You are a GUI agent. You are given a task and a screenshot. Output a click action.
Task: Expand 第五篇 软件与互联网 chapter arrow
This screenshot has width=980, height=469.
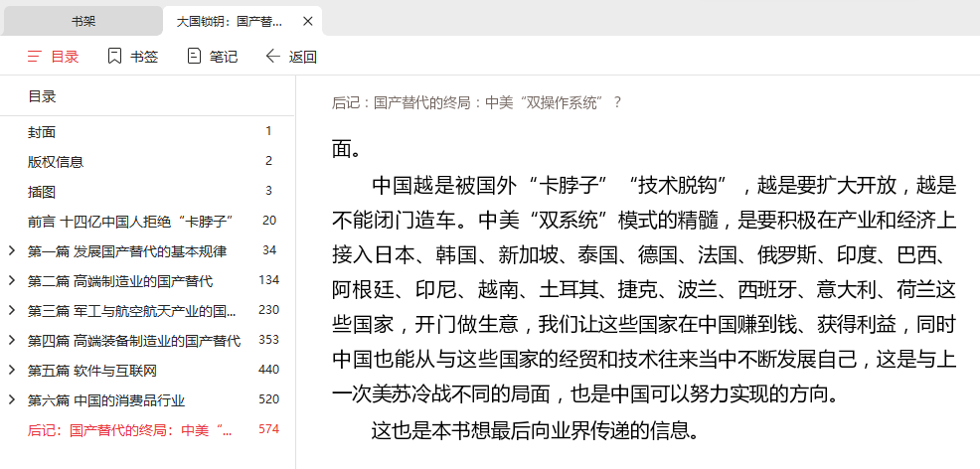coord(11,371)
